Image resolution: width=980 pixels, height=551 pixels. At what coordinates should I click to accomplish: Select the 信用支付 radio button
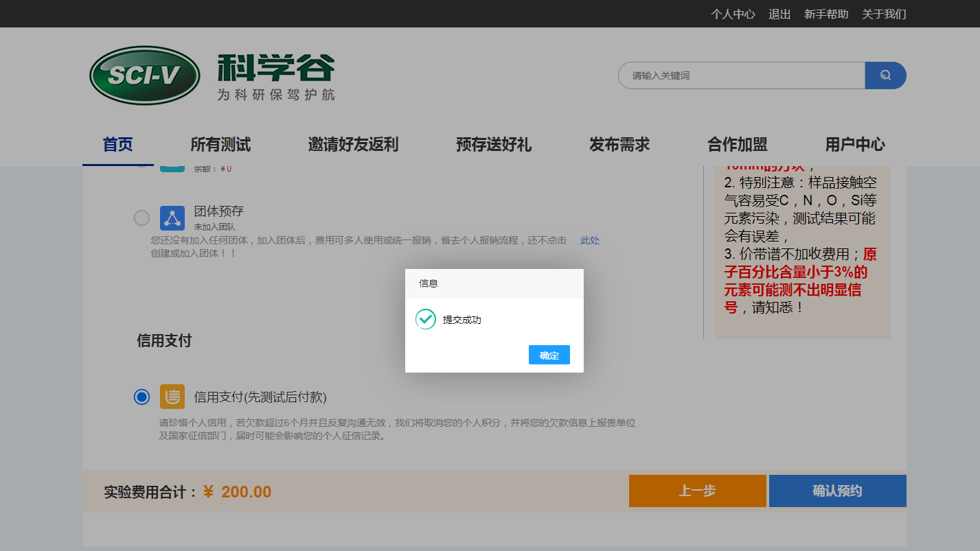tap(141, 397)
